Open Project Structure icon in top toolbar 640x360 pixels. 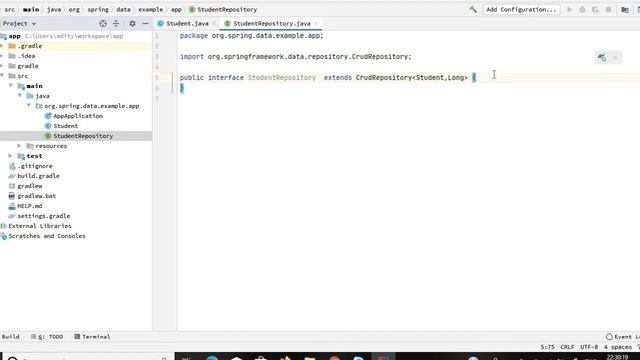[x=625, y=9]
